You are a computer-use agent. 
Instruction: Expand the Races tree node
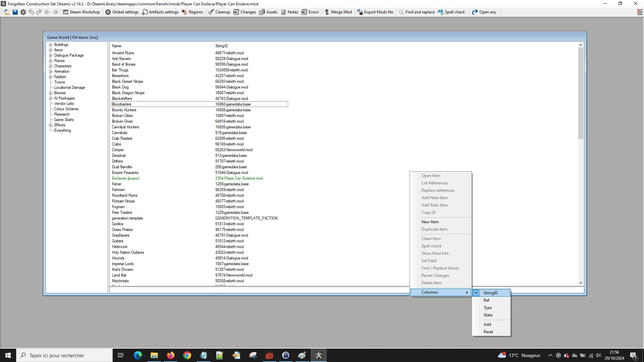click(51, 61)
